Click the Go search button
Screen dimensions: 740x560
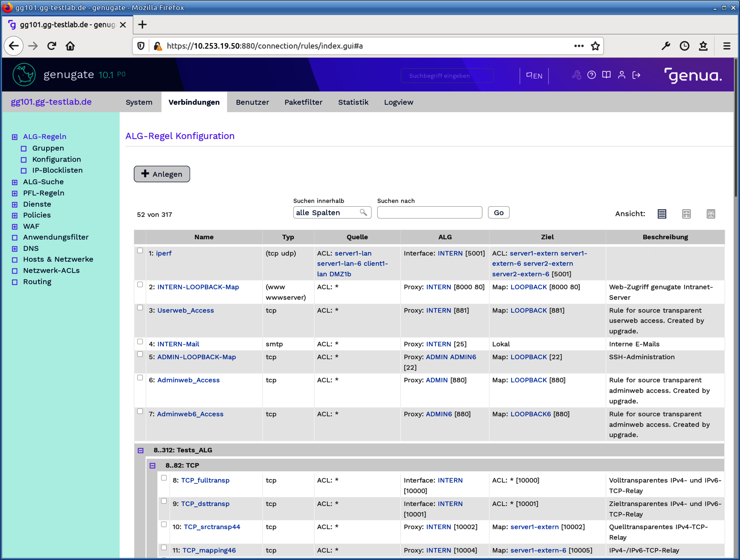(499, 212)
